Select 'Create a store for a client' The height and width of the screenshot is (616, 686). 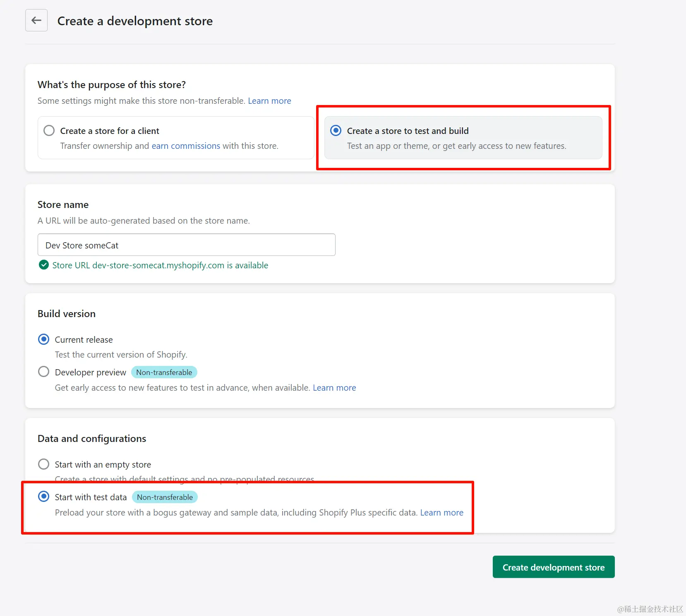point(49,131)
